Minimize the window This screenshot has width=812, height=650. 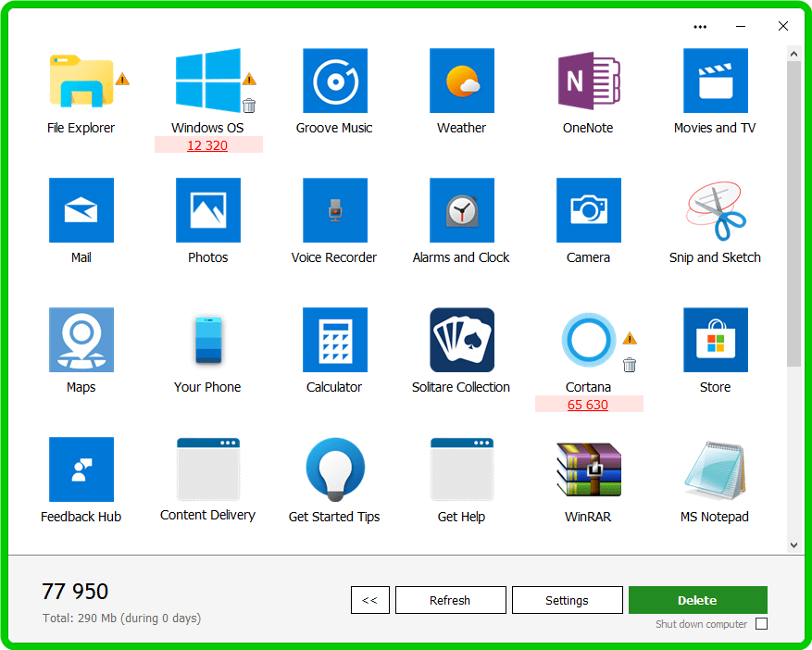[x=741, y=27]
